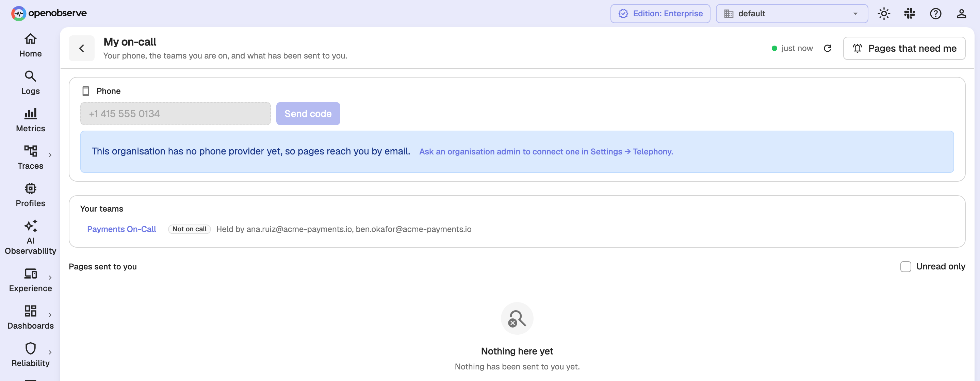The image size is (980, 381).
Task: Click the 'Held by ana.ruiz@acme-payments.io' text
Action: pos(284,229)
